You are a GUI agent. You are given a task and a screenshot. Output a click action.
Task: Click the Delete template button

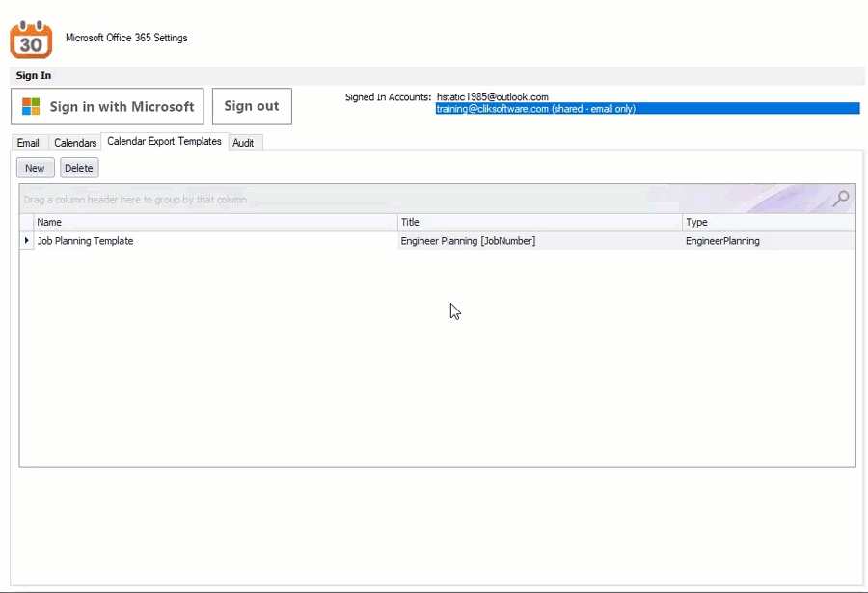click(79, 168)
